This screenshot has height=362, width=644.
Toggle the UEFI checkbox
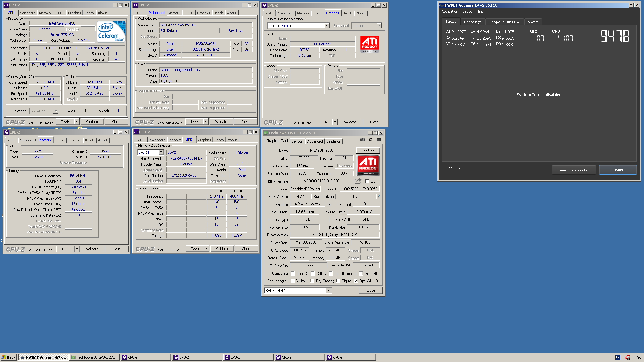(x=367, y=181)
